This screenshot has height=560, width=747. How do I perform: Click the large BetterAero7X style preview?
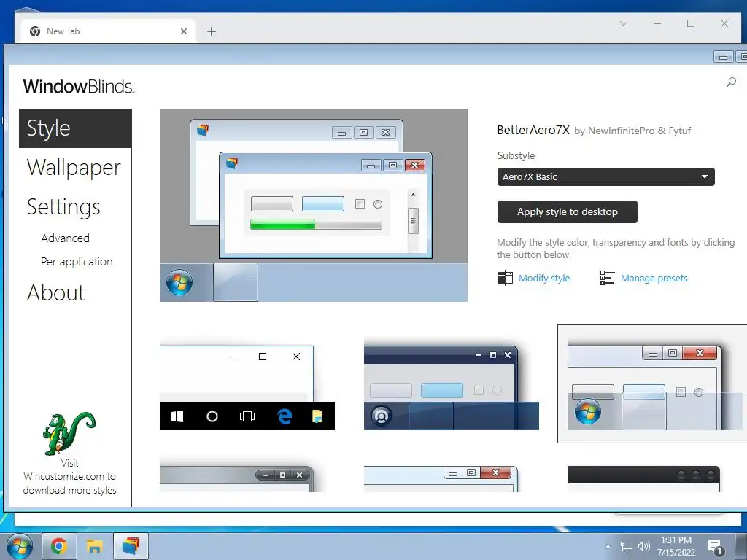pyautogui.click(x=314, y=205)
